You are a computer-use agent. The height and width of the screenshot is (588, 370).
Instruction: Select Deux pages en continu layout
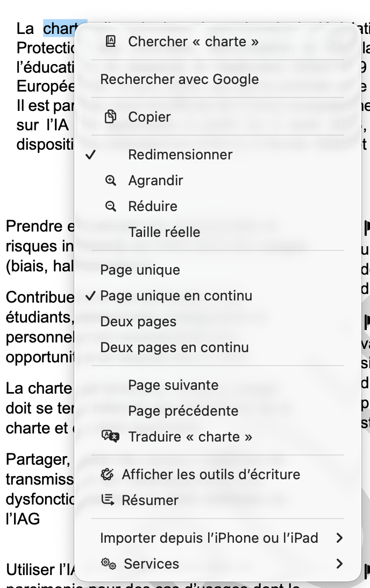point(174,347)
